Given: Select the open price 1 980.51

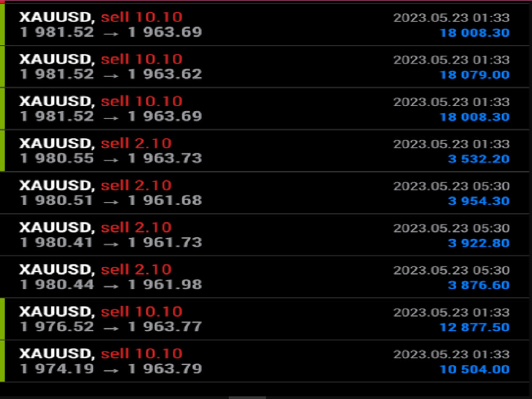Looking at the screenshot, I should 56,200.
